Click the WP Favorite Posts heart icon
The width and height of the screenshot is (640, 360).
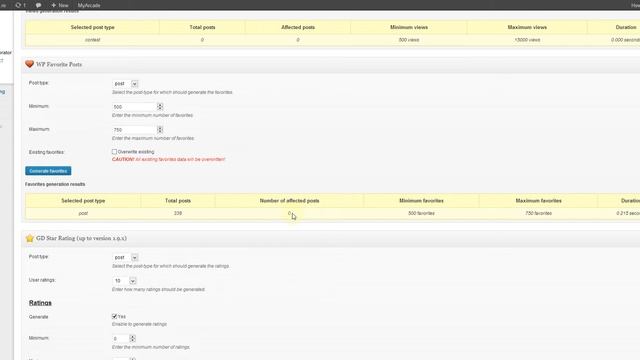(29, 64)
